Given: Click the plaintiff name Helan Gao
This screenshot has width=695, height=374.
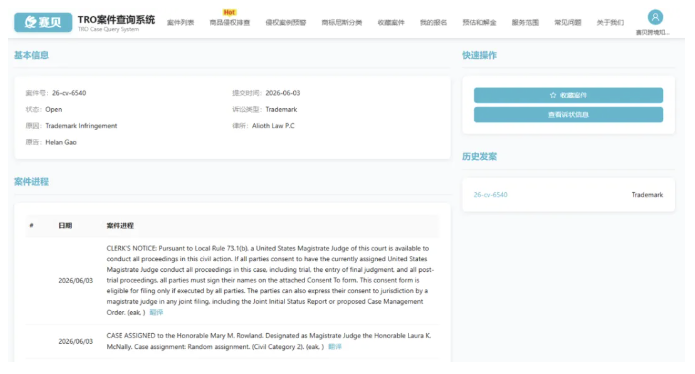Looking at the screenshot, I should 61,142.
